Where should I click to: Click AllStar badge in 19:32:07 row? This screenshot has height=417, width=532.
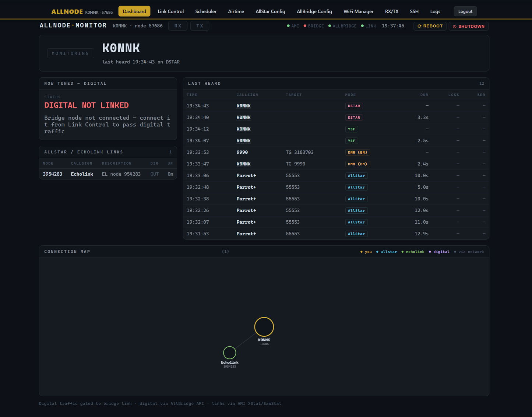(x=356, y=222)
